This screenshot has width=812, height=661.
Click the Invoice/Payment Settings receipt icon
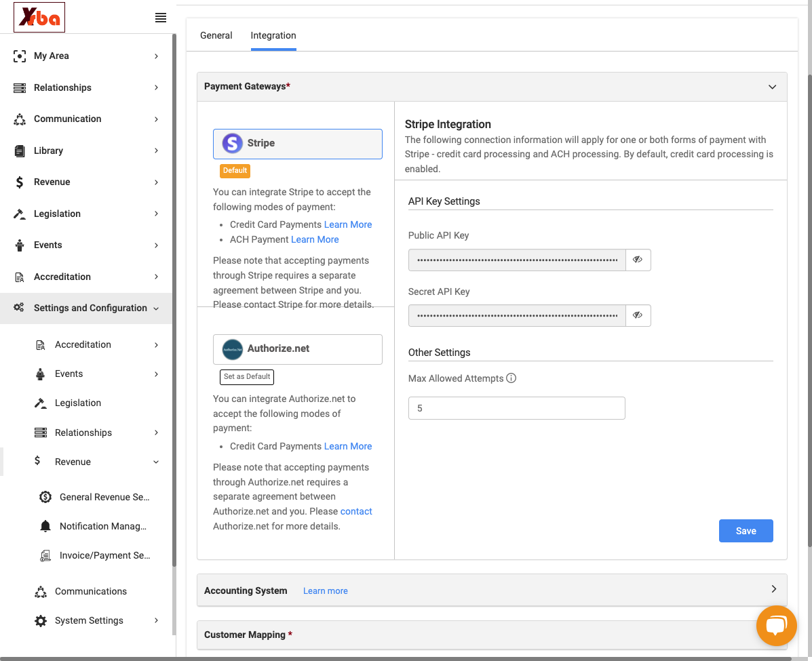pos(45,556)
